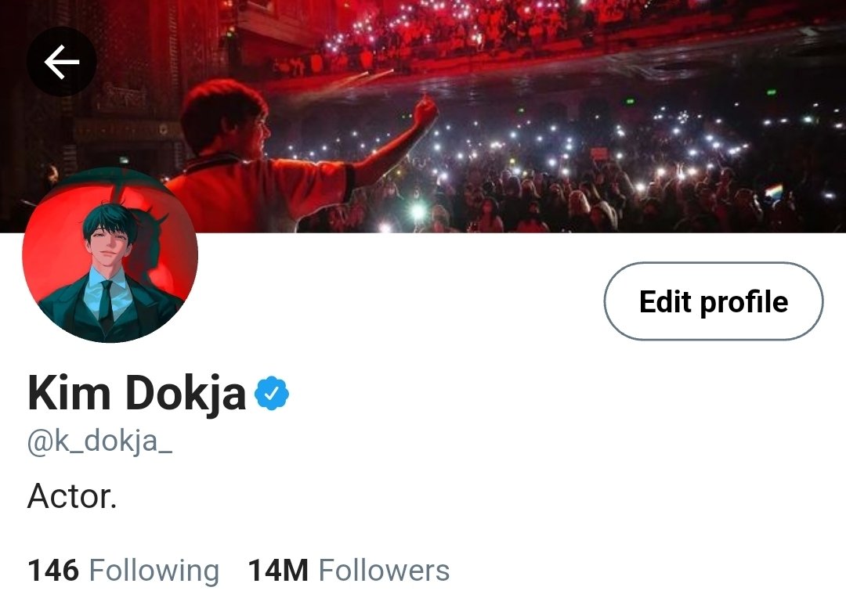Click the word Followers
This screenshot has height=616, width=846.
point(384,570)
